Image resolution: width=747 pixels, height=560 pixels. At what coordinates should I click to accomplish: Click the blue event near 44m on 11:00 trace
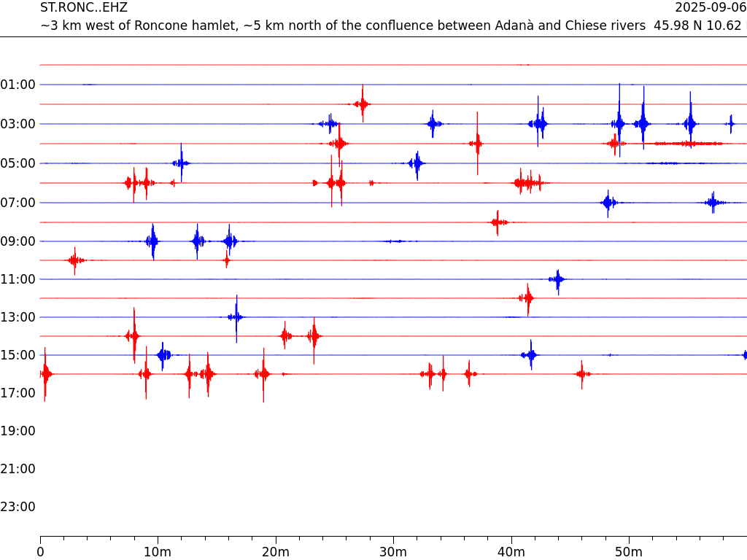click(x=557, y=279)
